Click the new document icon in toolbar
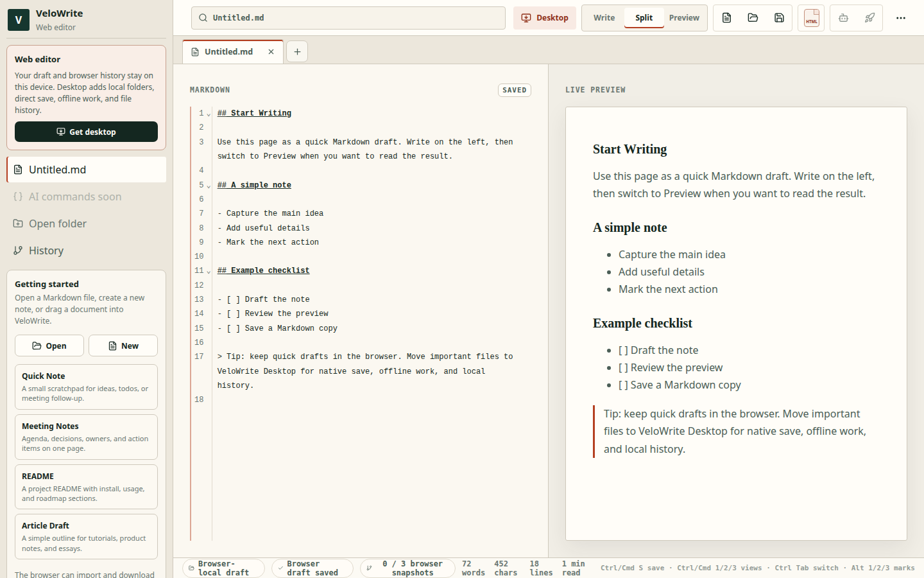Viewport: 924px width, 578px height. (726, 18)
